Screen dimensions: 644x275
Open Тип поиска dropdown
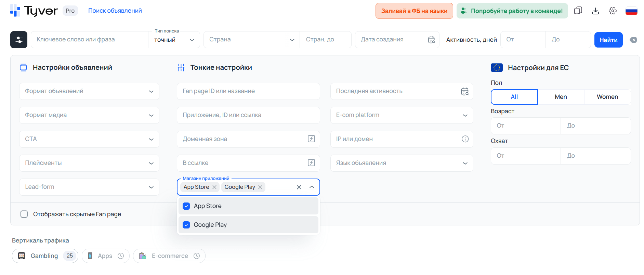tap(174, 40)
